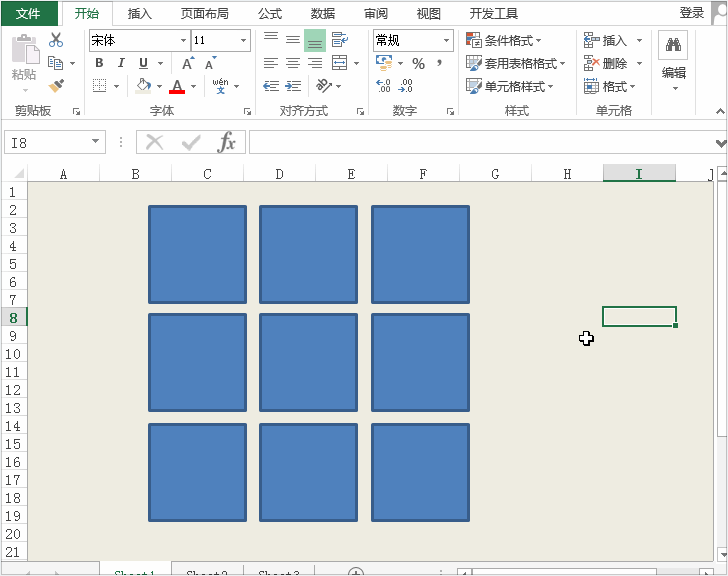This screenshot has width=728, height=576.
Task: Switch to the 数据 Data tab
Action: (x=323, y=13)
